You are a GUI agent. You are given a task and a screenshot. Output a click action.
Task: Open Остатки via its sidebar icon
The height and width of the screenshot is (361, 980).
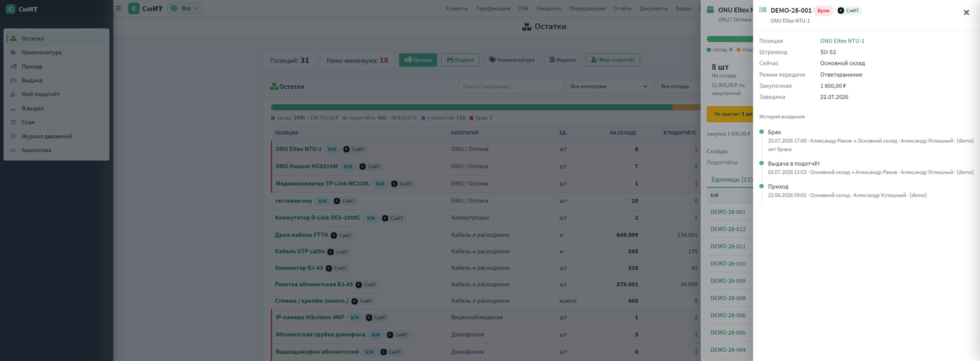click(13, 39)
